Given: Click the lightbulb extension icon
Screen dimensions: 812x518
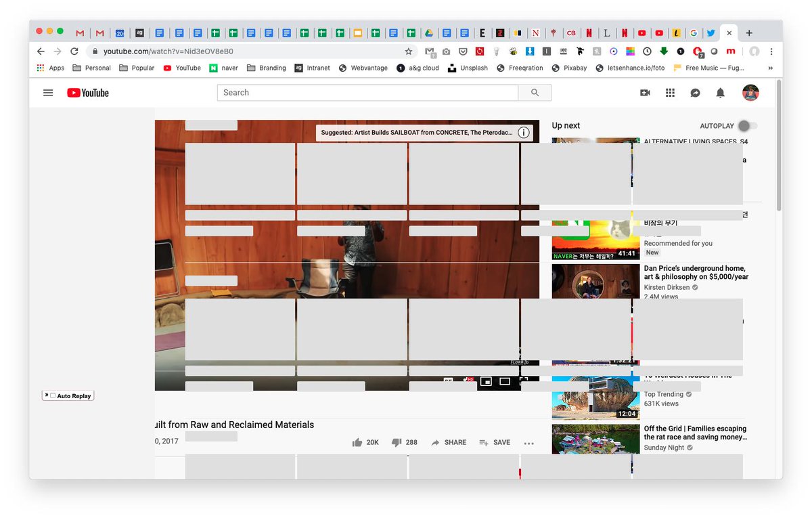Looking at the screenshot, I should click(x=496, y=51).
